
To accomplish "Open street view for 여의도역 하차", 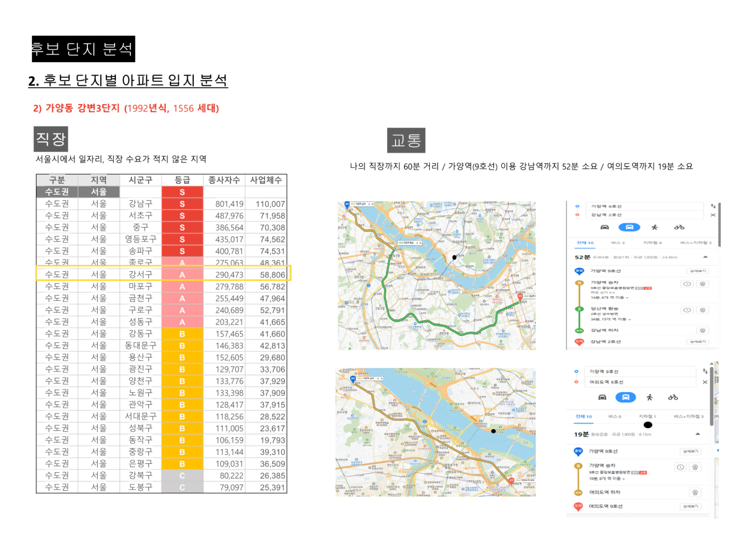I will click(695, 492).
